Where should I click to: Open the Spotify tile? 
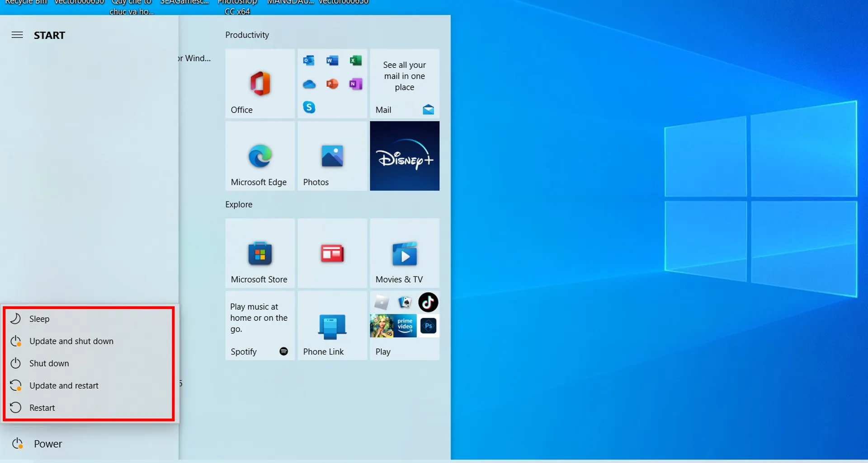point(260,326)
